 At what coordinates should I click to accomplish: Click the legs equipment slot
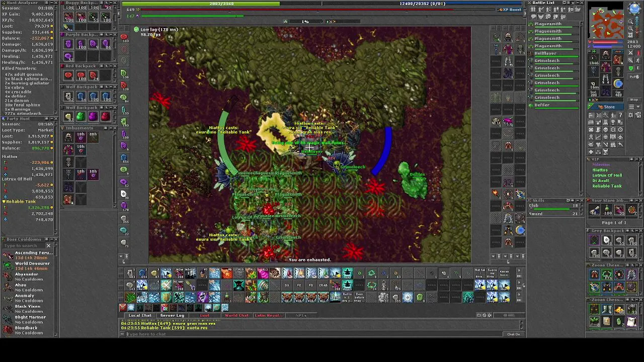point(606,78)
